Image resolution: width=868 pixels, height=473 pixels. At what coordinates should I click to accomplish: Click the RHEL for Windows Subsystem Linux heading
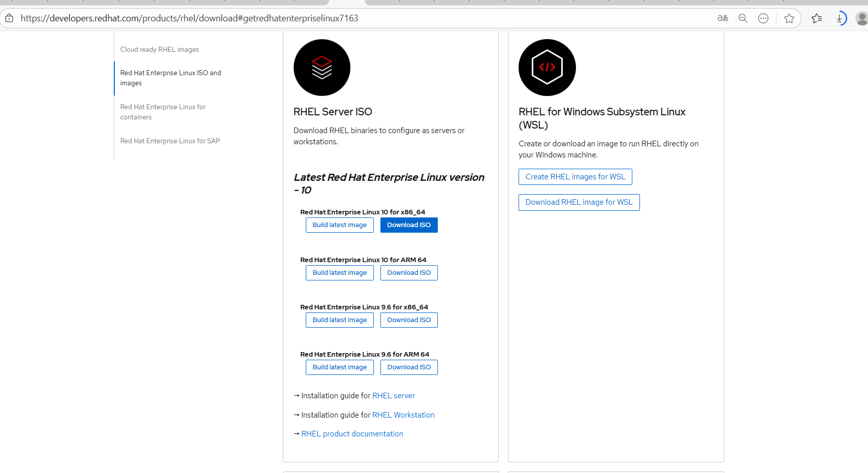(x=602, y=118)
